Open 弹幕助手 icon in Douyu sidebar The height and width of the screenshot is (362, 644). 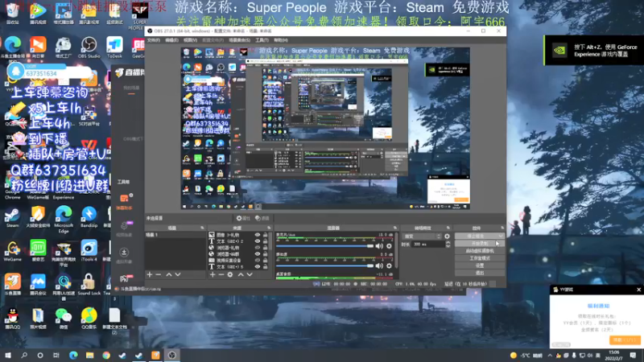coord(124,201)
